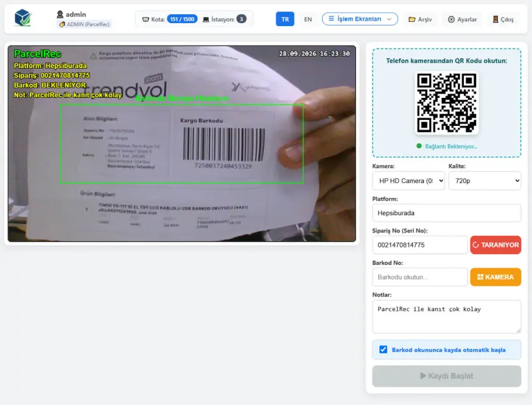532x405 pixels.
Task: Click the station count badge 3
Action: (242, 19)
